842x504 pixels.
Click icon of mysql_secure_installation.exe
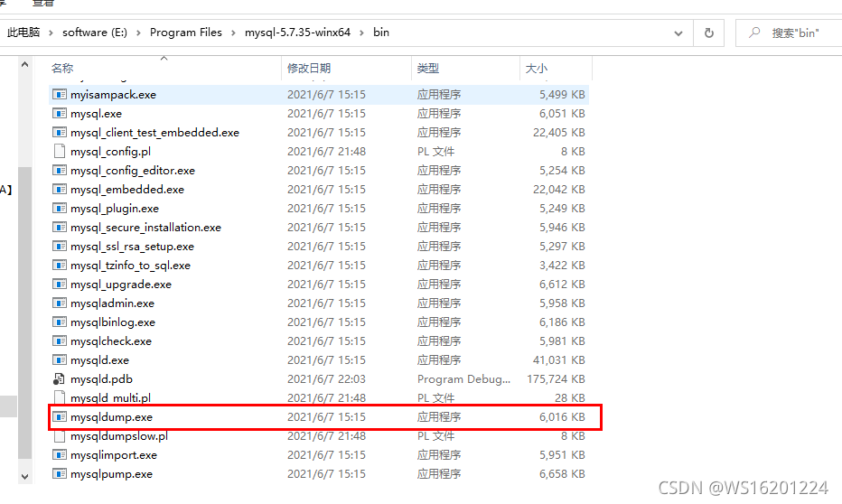click(x=59, y=227)
